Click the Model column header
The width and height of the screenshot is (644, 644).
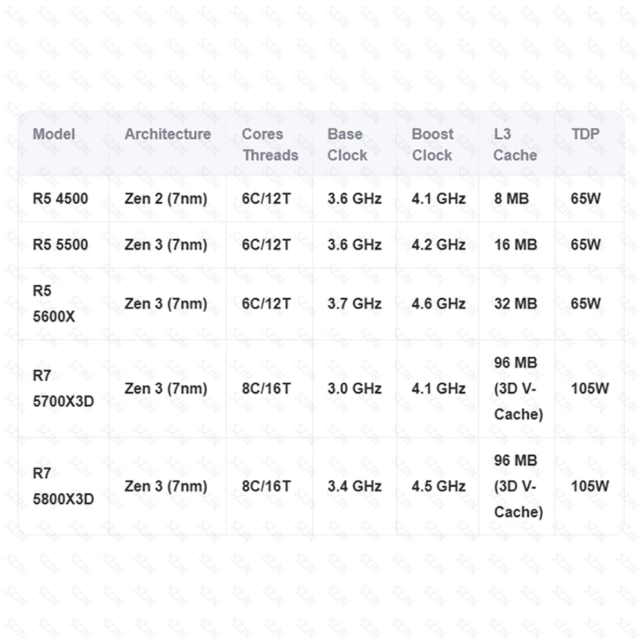coord(54,134)
